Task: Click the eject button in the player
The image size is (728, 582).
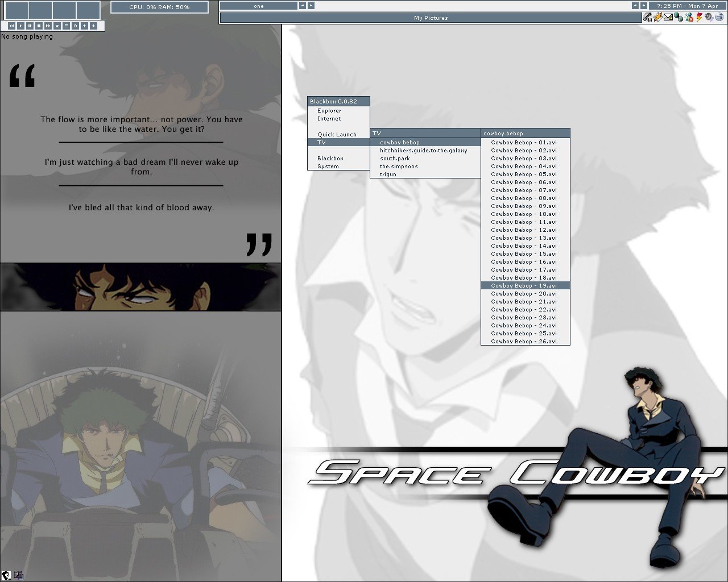Action: [x=57, y=26]
